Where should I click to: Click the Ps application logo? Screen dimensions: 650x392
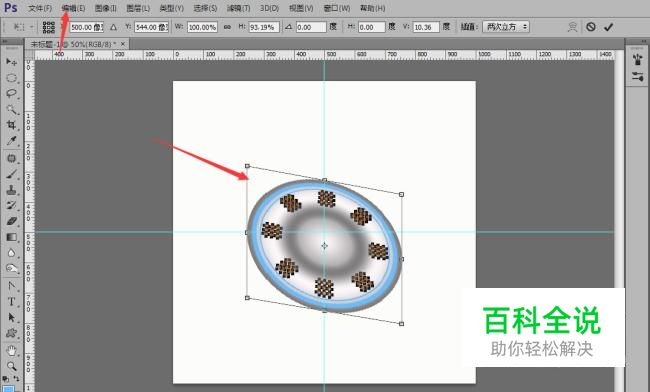(x=10, y=8)
